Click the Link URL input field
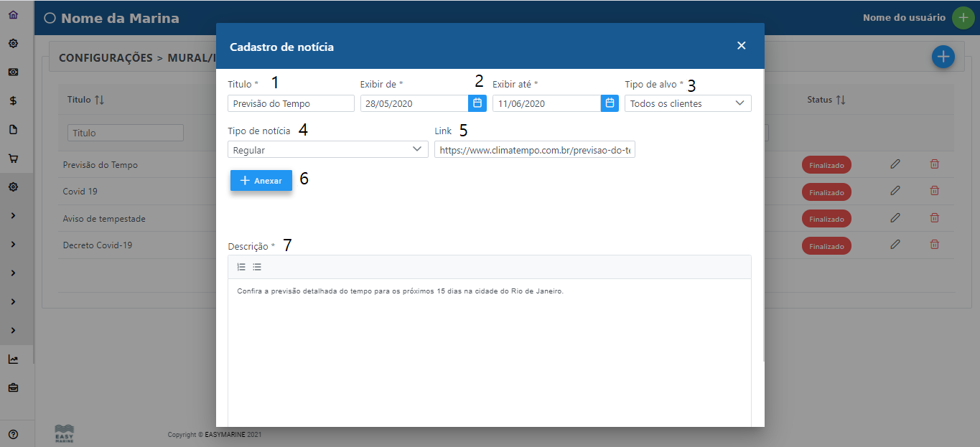Screen dimensions: 980x447 pos(534,149)
